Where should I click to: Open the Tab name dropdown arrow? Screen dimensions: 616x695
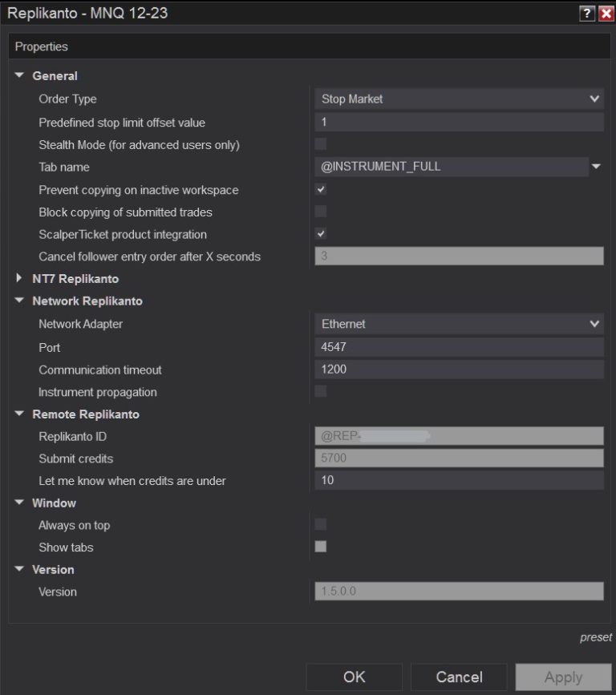coord(596,167)
